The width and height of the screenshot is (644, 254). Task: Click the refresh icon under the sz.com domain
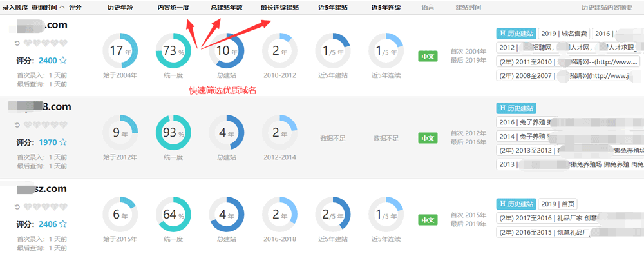17,206
